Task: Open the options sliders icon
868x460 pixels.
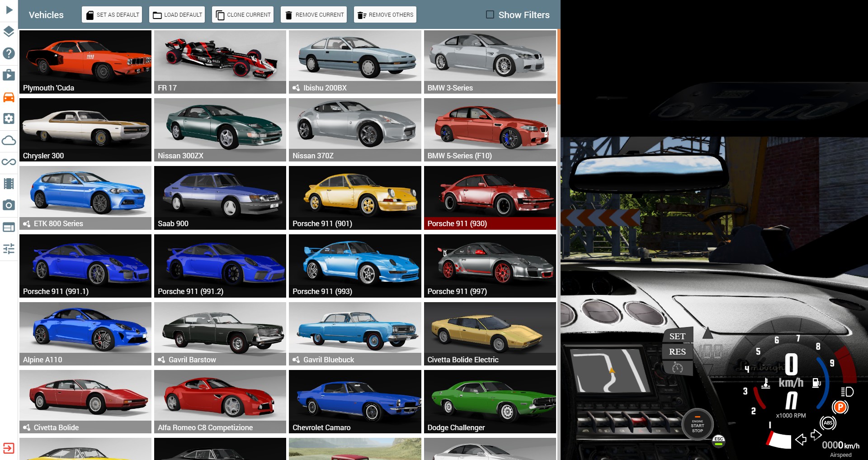Action: pos(9,249)
